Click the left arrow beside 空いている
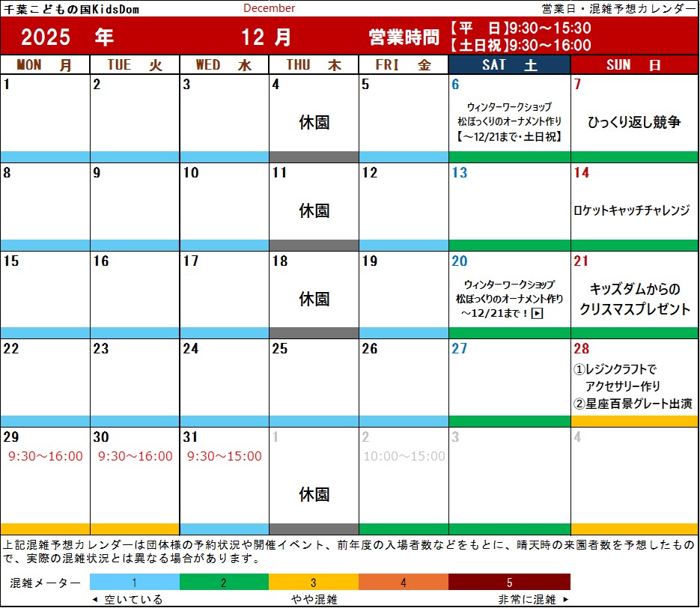700x608 pixels. click(94, 600)
